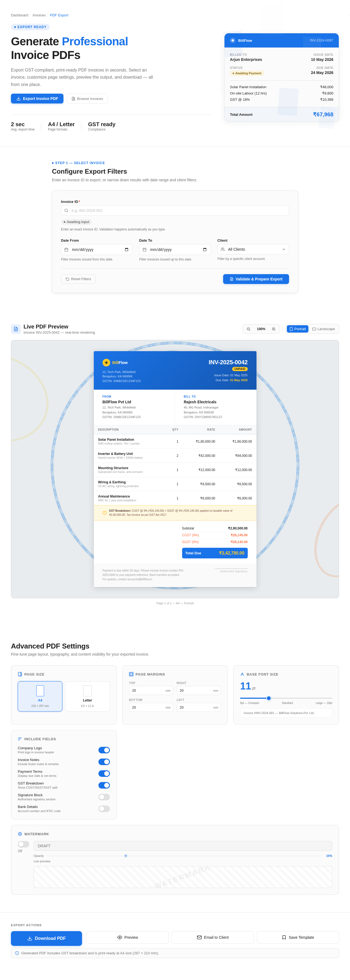Click the Right margin input

(199, 691)
